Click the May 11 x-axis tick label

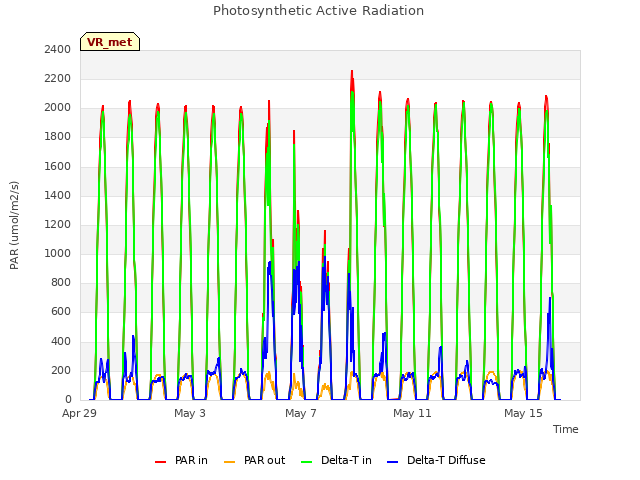[412, 413]
